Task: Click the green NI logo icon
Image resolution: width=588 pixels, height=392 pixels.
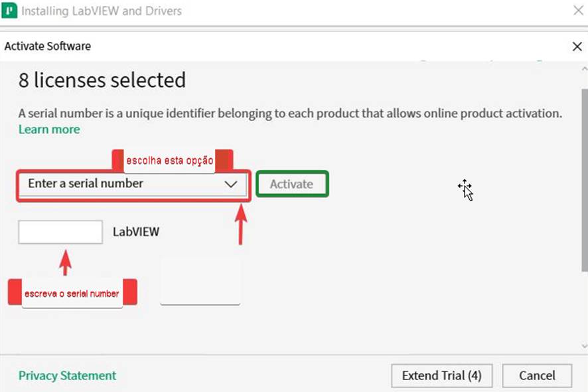Action: coord(9,10)
